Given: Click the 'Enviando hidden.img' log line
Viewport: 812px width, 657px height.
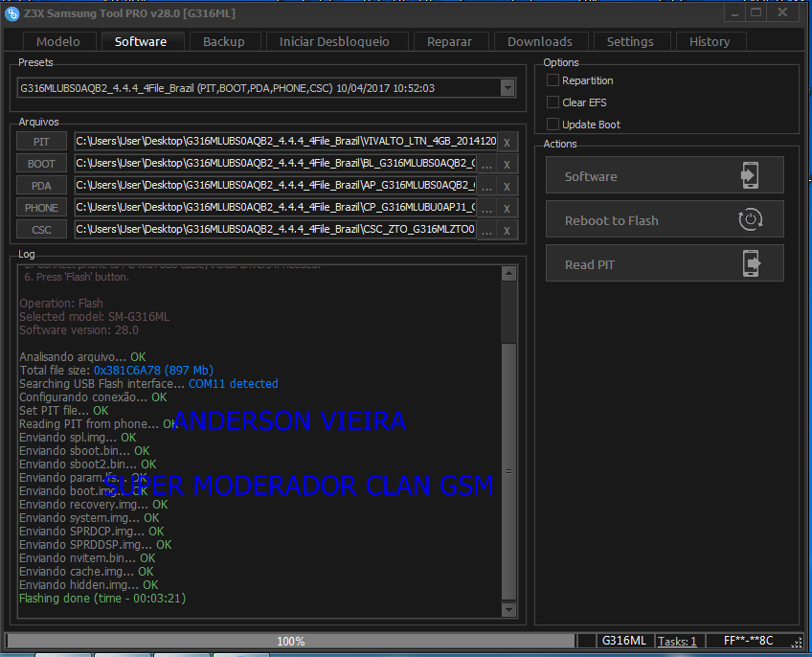Looking at the screenshot, I should click(x=88, y=585).
